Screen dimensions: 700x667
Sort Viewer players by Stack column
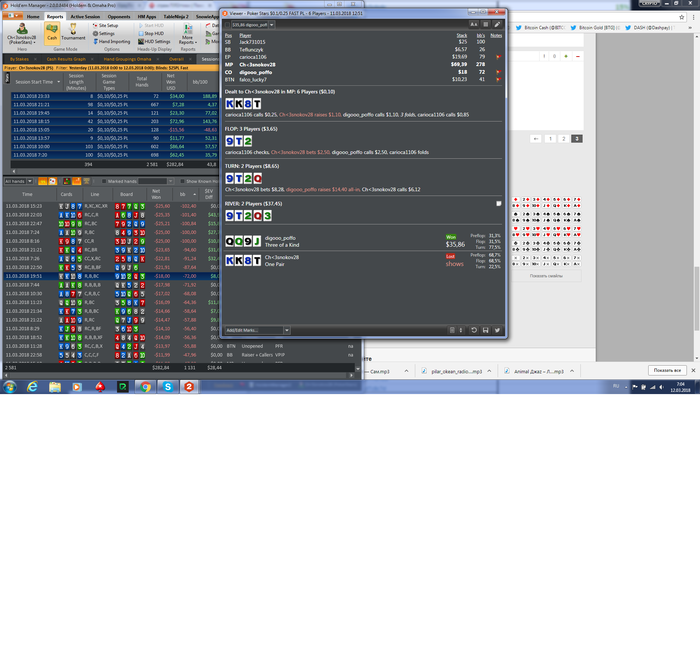click(x=462, y=35)
